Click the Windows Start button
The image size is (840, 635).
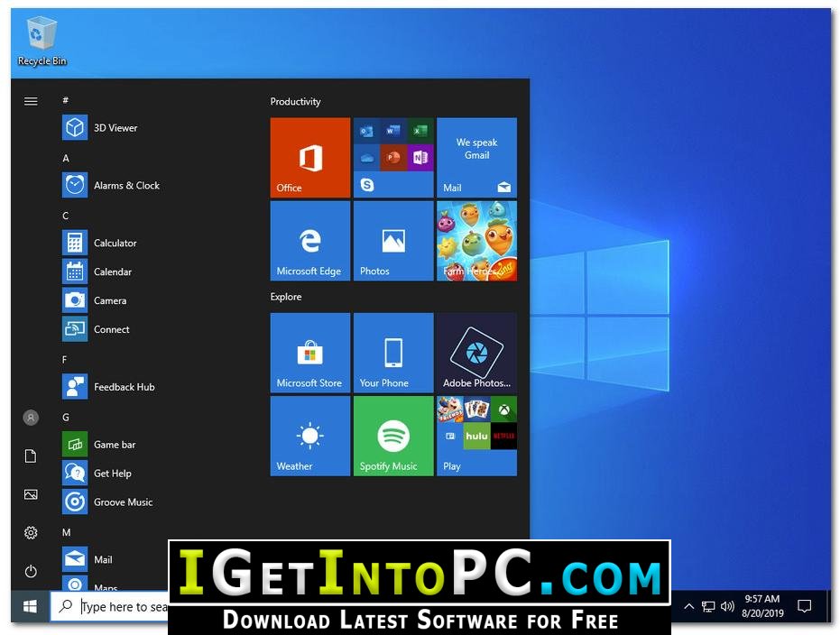tap(31, 606)
